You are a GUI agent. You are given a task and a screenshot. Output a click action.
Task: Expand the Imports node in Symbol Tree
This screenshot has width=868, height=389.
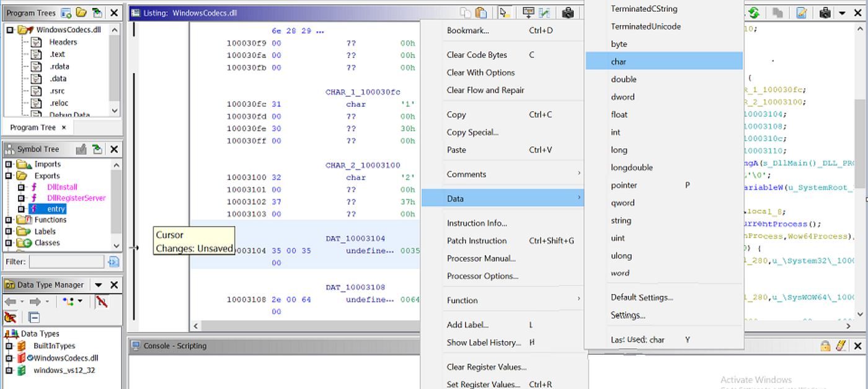click(8, 164)
